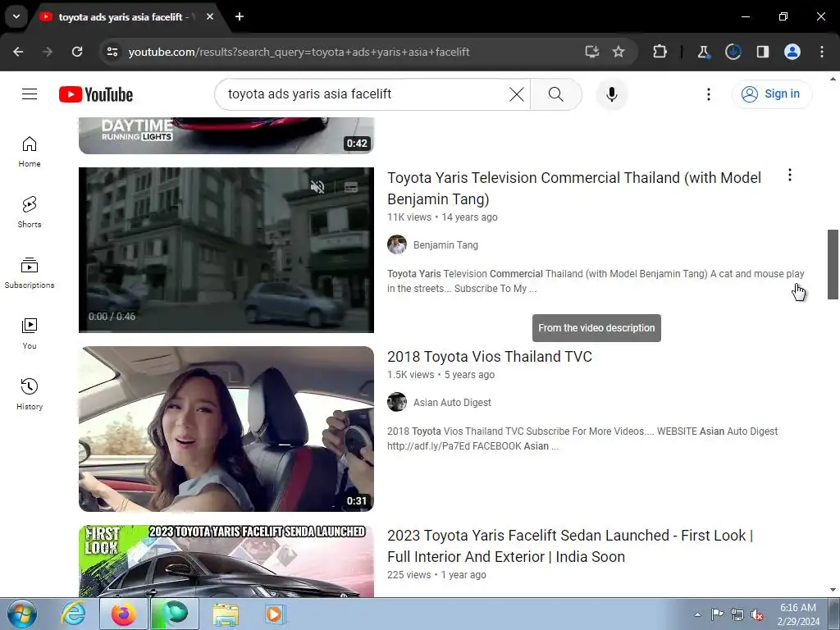Go back in browser
Image resolution: width=840 pixels, height=630 pixels.
(18, 52)
